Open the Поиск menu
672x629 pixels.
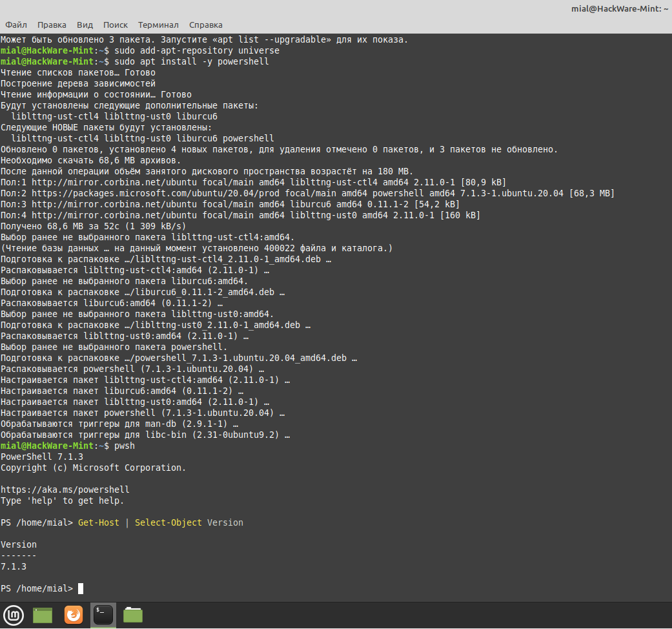click(116, 25)
